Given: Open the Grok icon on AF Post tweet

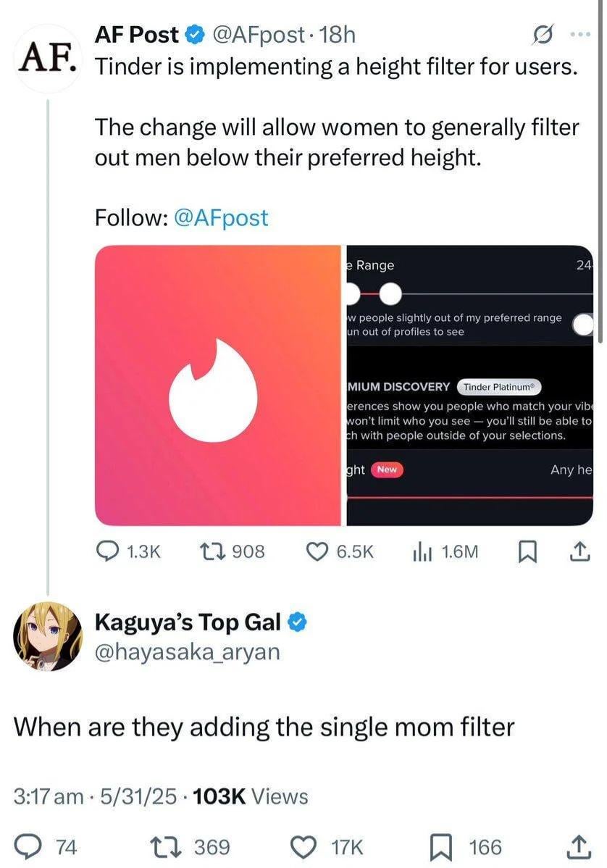Looking at the screenshot, I should (x=544, y=34).
